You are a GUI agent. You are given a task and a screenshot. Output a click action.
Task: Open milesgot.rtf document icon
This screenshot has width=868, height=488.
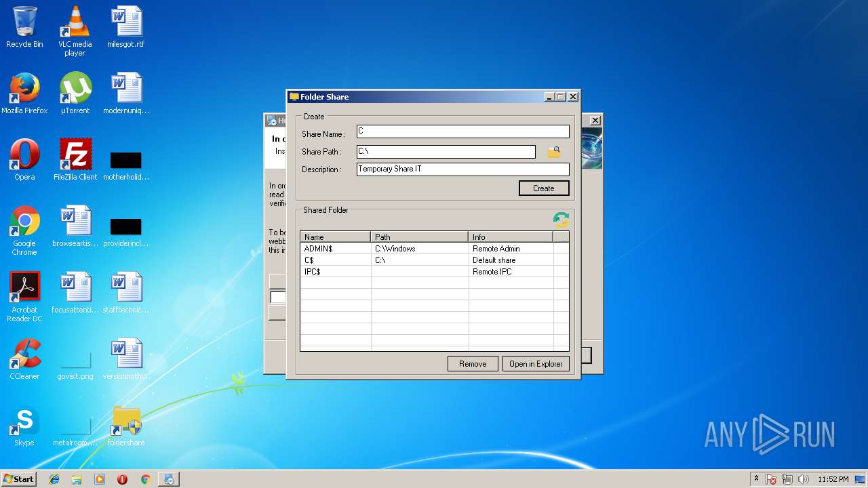coord(126,27)
